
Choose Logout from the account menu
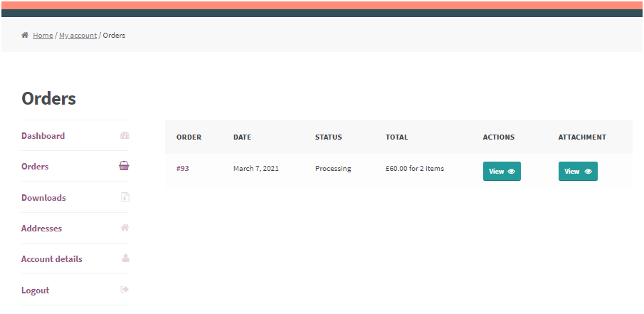pos(36,291)
